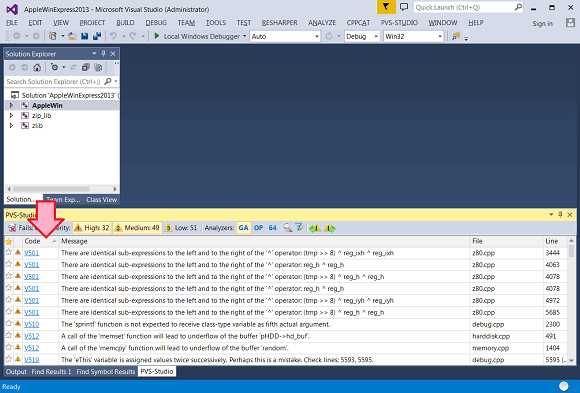Screen dimensions: 580x393
Task: Open PVS-Studio panel window position dropdown arrow
Action: coord(551,214)
